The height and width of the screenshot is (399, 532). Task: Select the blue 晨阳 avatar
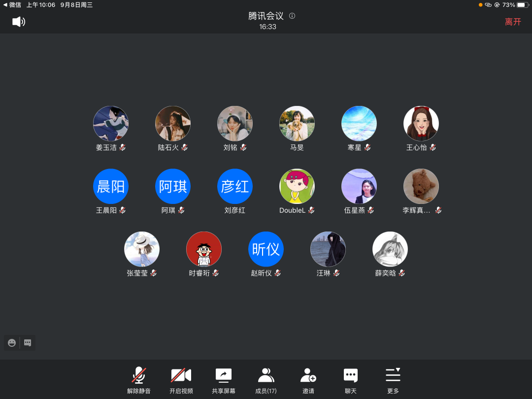click(x=111, y=187)
